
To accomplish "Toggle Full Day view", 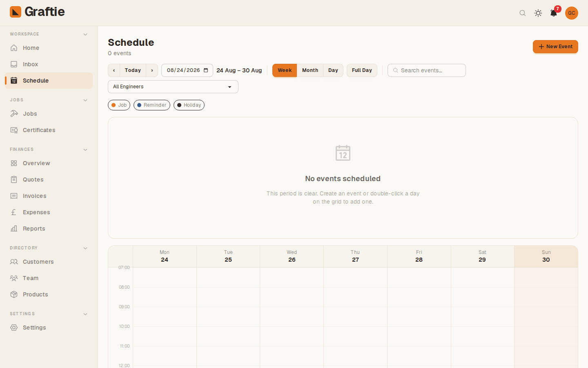I will [x=362, y=70].
